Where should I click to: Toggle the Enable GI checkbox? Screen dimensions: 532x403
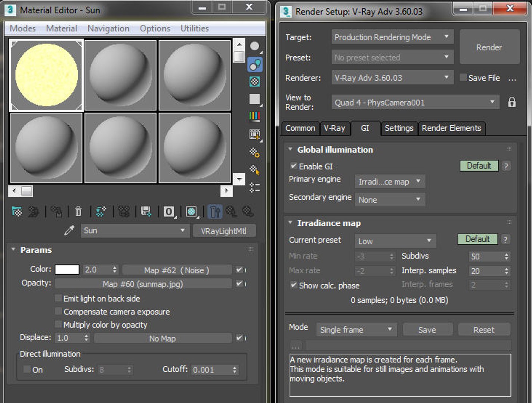(294, 166)
